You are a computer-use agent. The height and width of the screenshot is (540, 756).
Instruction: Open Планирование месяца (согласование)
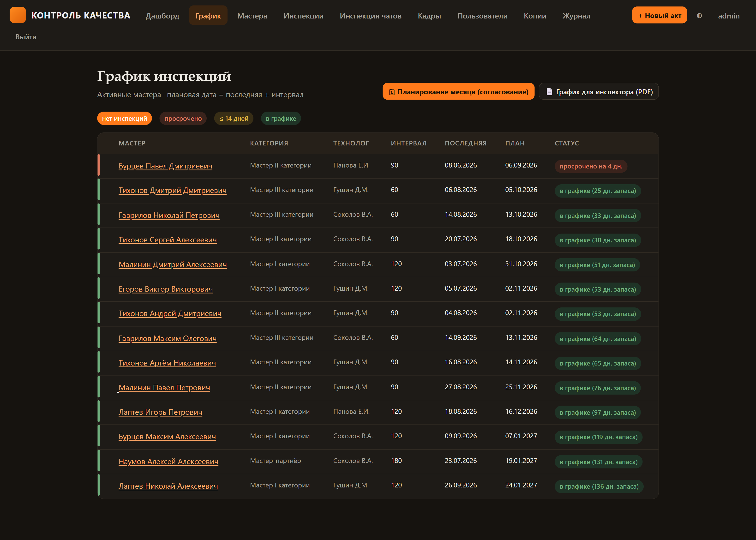pyautogui.click(x=458, y=91)
